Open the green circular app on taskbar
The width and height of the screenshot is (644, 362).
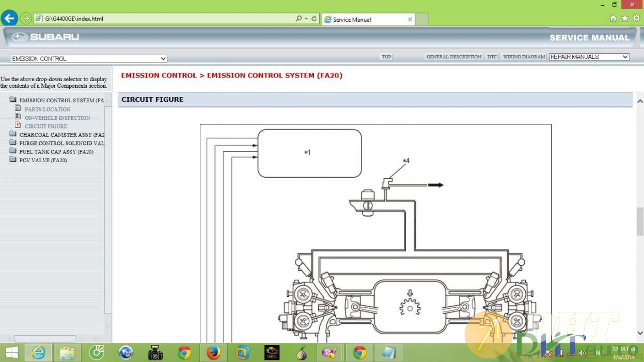(x=97, y=353)
